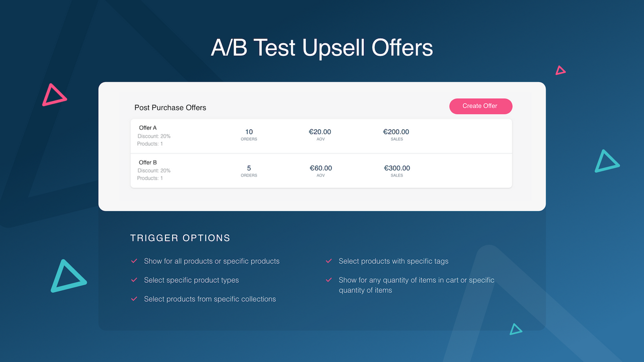Open the Trigger Options section header
The height and width of the screenshot is (362, 644).
180,238
